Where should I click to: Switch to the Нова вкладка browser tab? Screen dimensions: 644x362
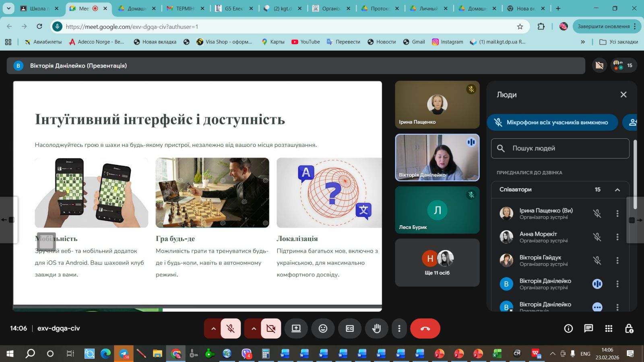[522, 8]
